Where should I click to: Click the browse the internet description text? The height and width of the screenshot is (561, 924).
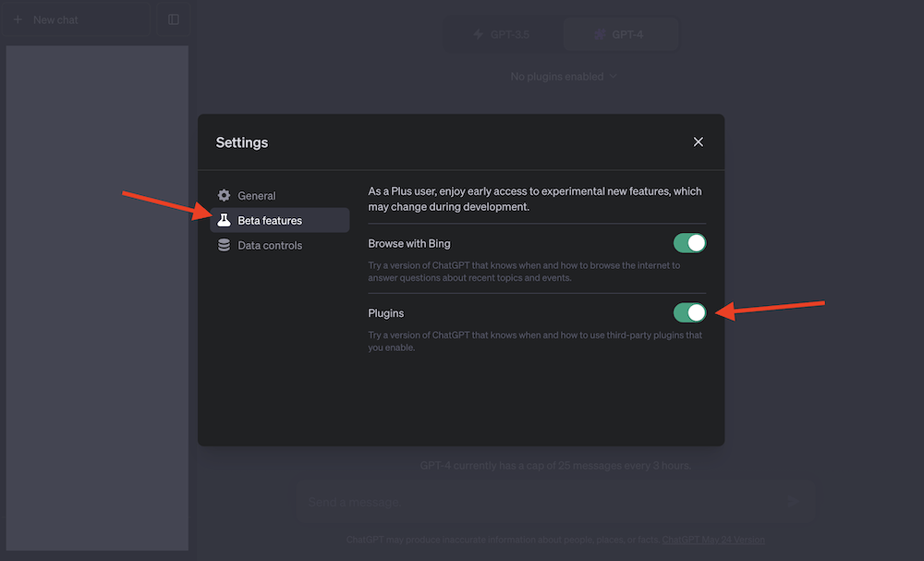524,272
